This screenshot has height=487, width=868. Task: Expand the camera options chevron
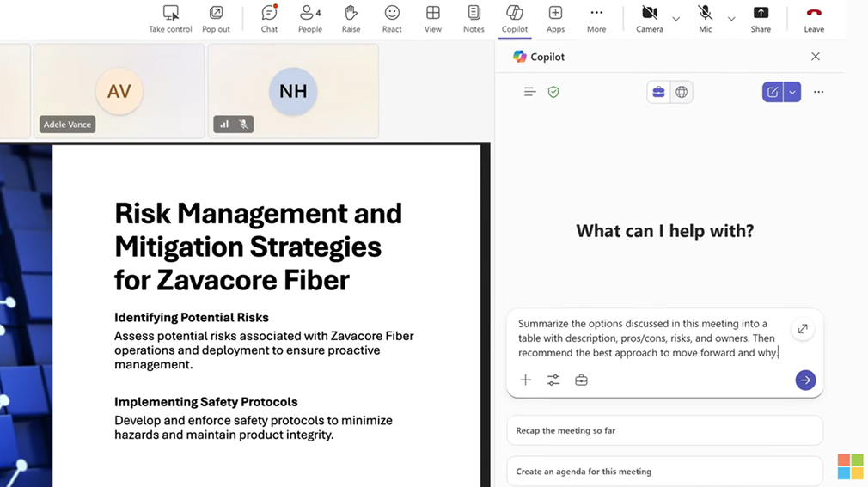[x=675, y=19]
